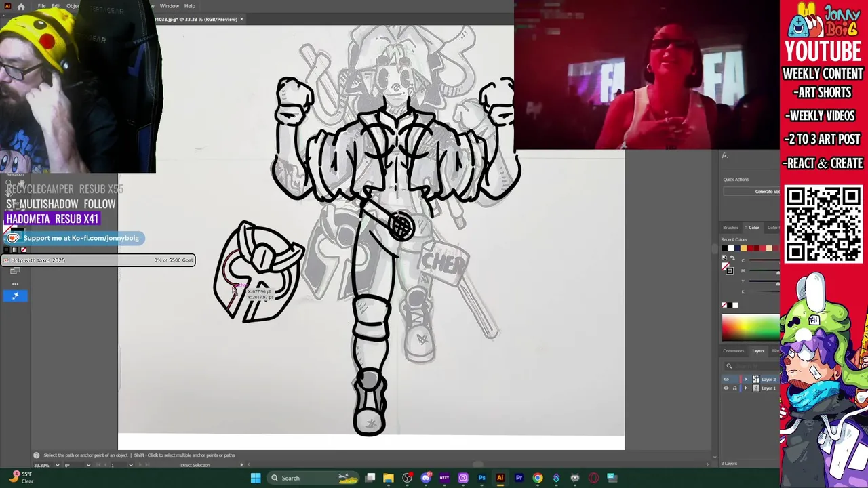The image size is (868, 488).
Task: Open the rotation angle dropdown in status bar
Action: tap(88, 465)
